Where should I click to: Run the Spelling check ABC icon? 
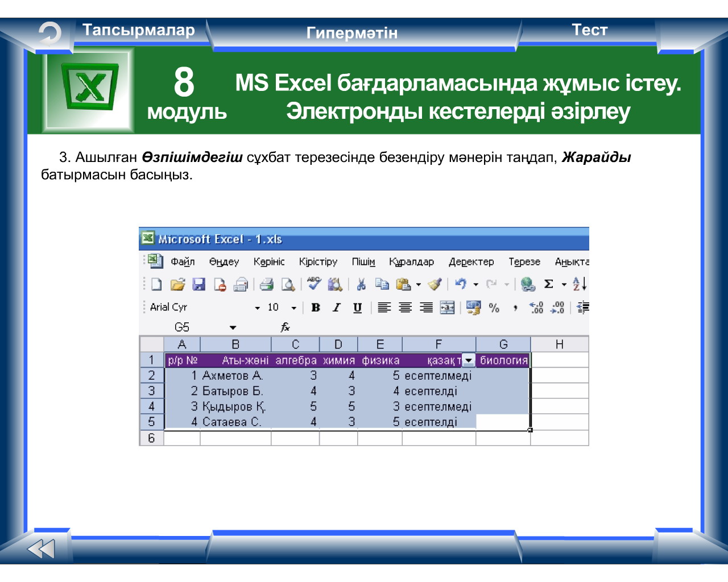tap(314, 284)
